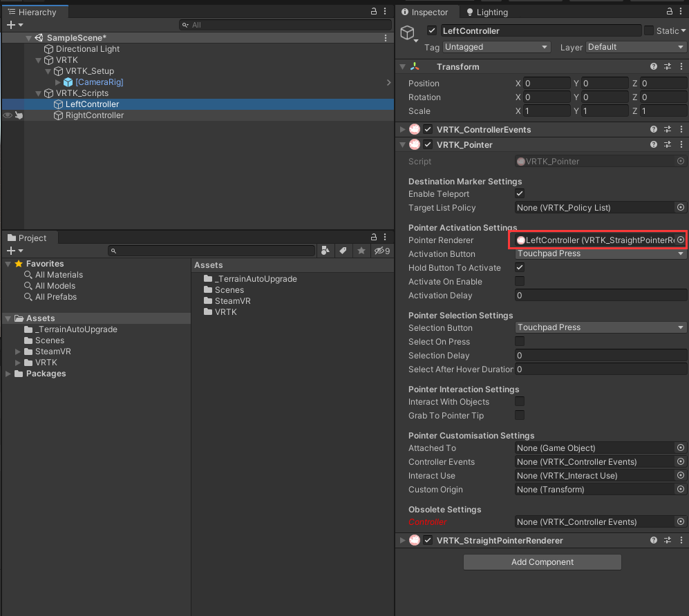This screenshot has height=616, width=689.
Task: Pick object for Custom Origin field
Action: (680, 489)
